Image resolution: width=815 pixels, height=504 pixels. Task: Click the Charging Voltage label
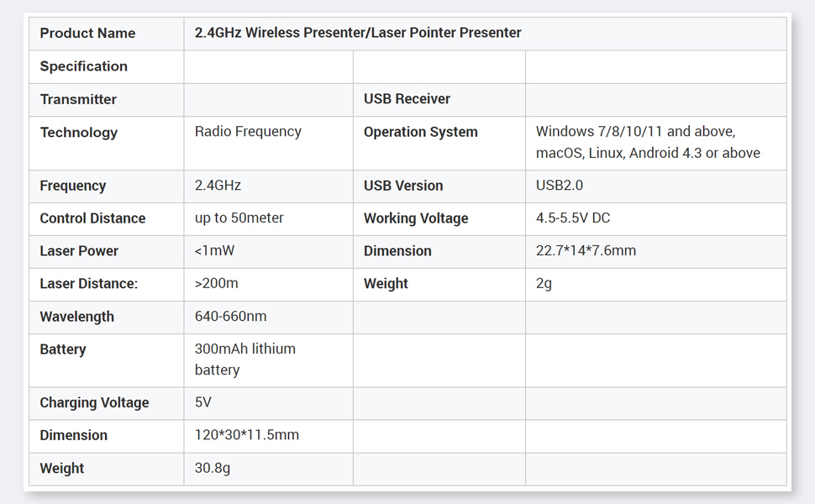(x=94, y=402)
